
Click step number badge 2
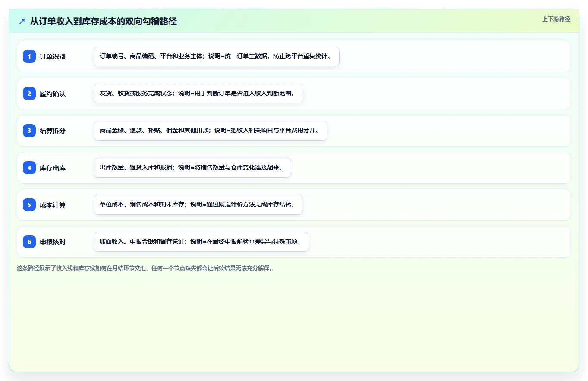point(29,94)
